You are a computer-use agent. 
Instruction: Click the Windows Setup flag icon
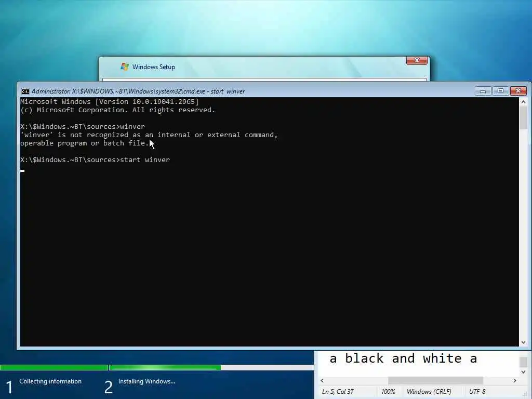(x=125, y=67)
